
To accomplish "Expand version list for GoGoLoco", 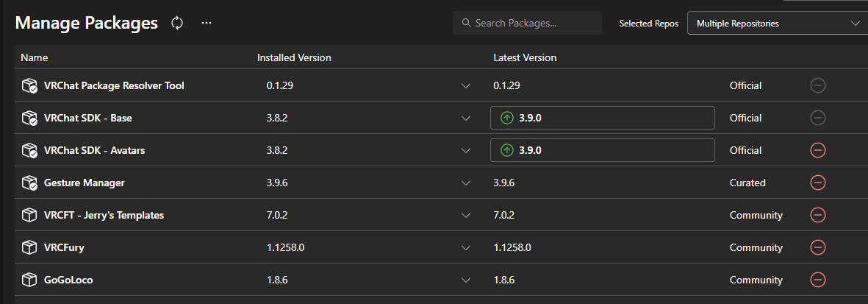I will tap(466, 280).
